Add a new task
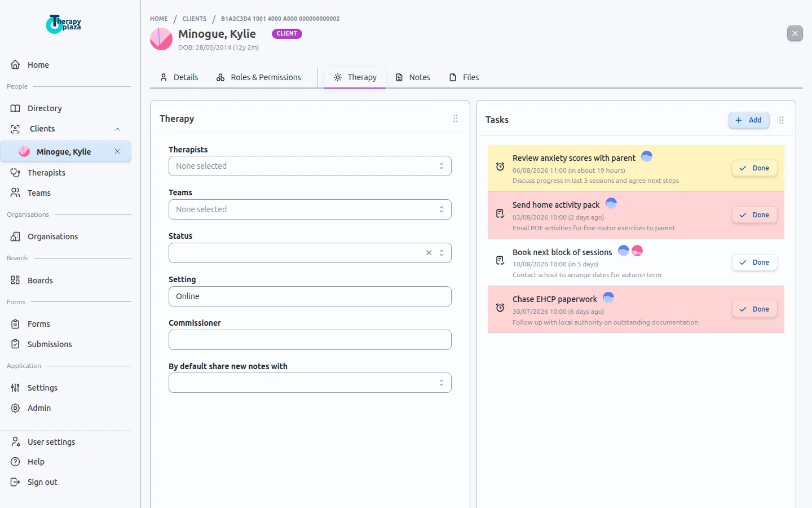This screenshot has height=508, width=812. tap(749, 120)
